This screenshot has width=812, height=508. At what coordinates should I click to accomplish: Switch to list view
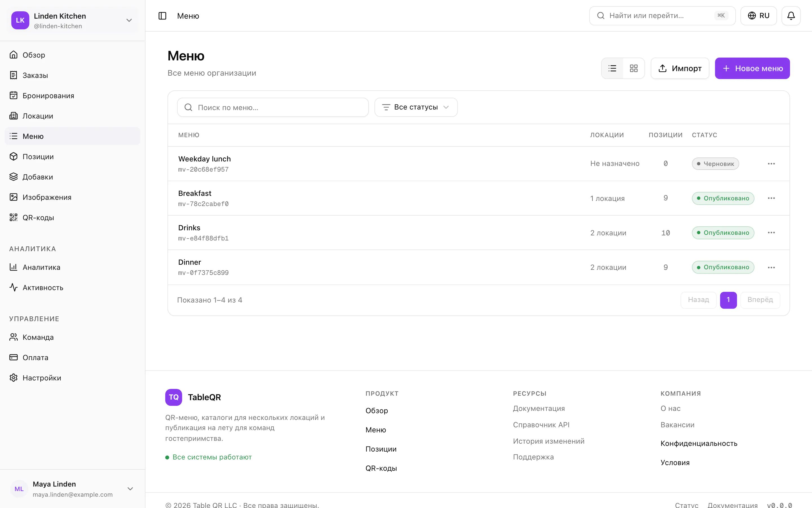pos(612,69)
